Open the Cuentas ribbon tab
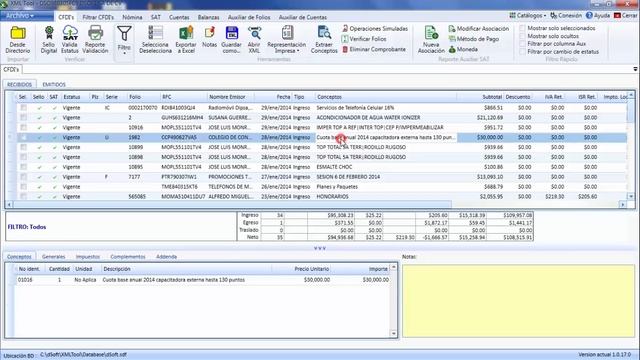Viewport: 640px width, 360px height. (179, 17)
